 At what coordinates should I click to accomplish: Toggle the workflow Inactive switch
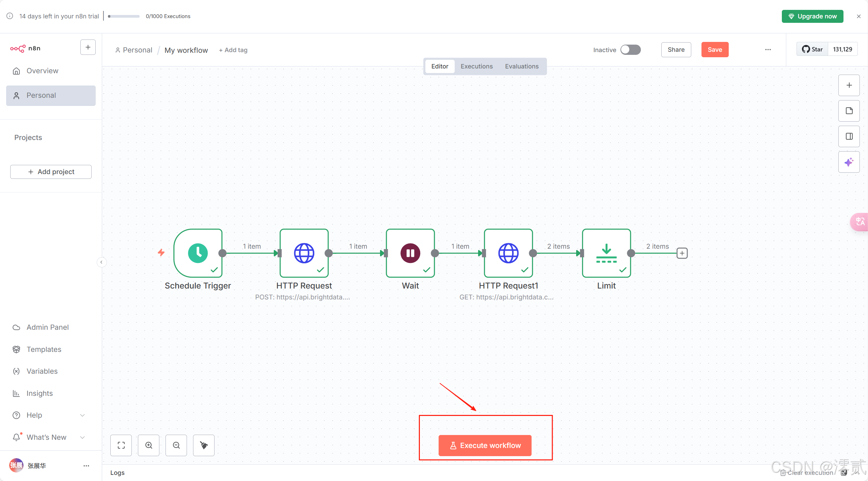[630, 50]
